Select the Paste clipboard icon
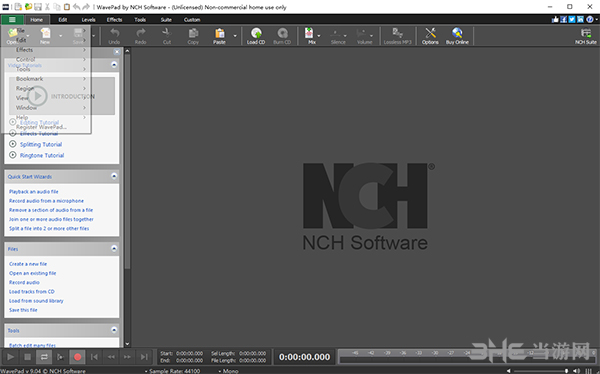 (x=219, y=36)
